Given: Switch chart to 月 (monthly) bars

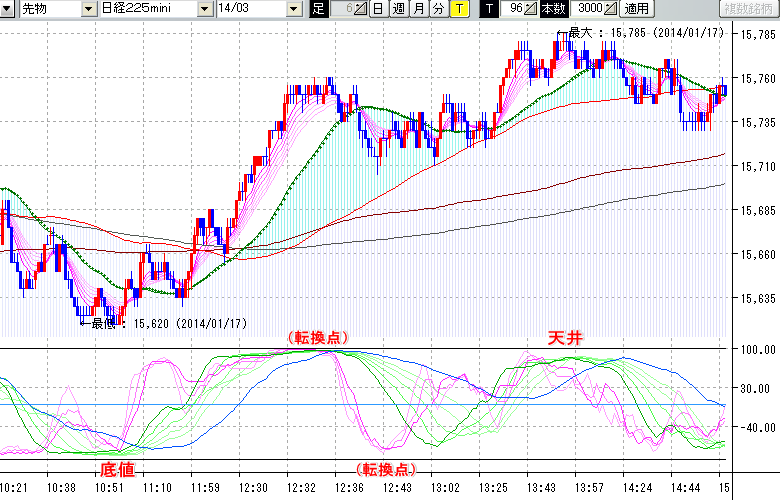Looking at the screenshot, I should click(418, 9).
